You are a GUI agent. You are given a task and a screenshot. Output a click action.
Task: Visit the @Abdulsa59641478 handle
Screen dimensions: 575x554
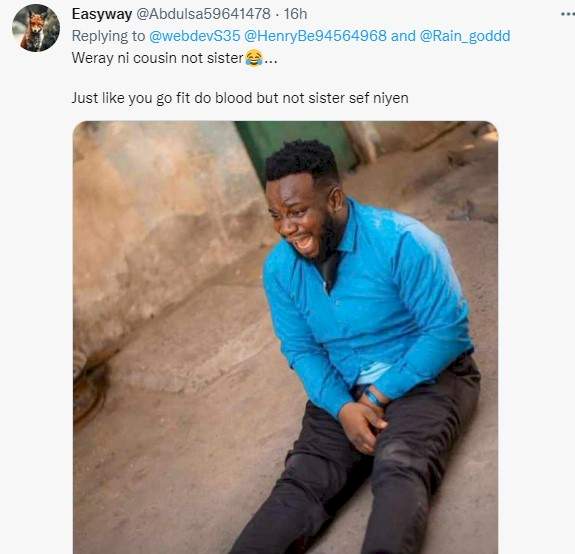pyautogui.click(x=203, y=14)
